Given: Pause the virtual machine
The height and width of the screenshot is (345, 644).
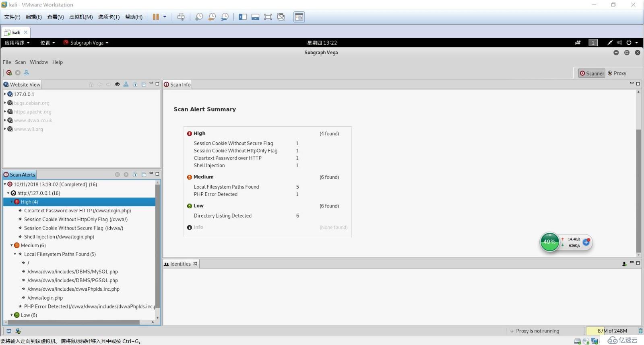Looking at the screenshot, I should pyautogui.click(x=156, y=17).
